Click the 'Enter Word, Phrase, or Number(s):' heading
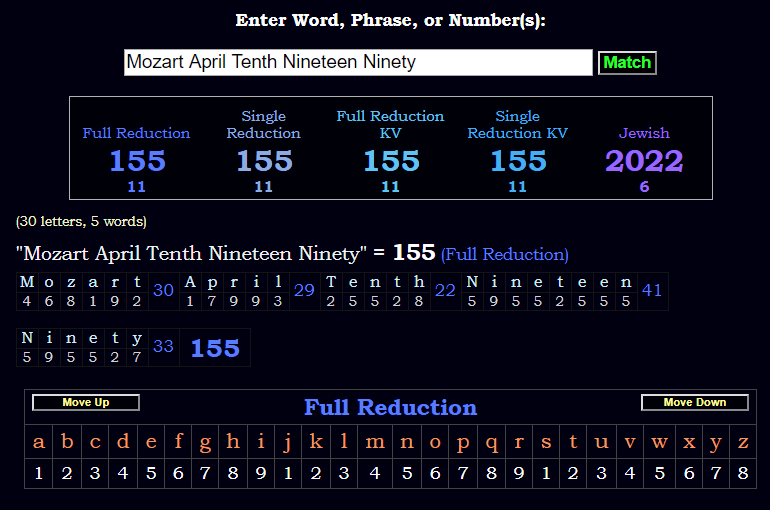The height and width of the screenshot is (510, 770). pyautogui.click(x=390, y=20)
